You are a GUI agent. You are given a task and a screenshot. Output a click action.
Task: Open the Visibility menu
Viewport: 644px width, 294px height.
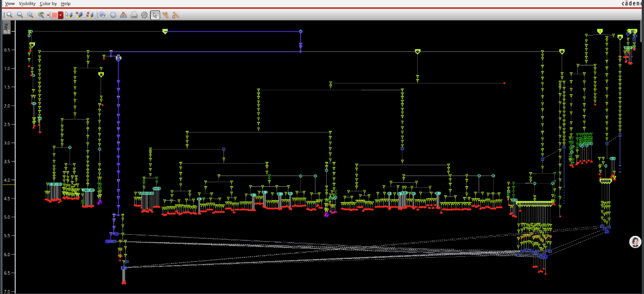(x=27, y=3)
